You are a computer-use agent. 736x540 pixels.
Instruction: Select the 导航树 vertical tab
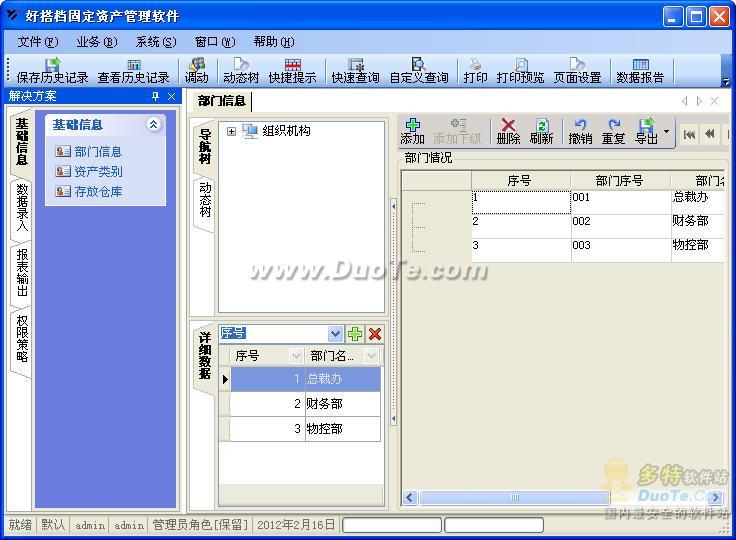click(205, 146)
